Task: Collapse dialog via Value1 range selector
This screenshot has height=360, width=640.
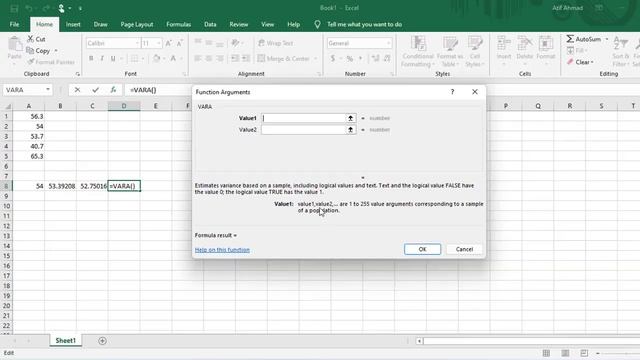Action: (351, 118)
